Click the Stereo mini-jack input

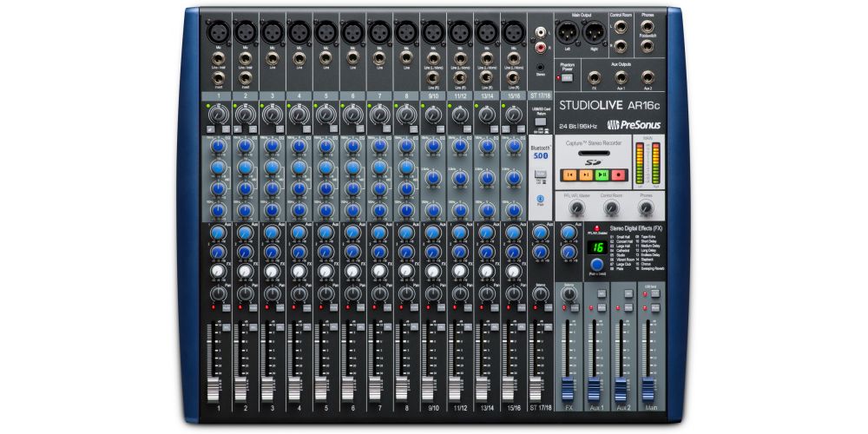540,68
